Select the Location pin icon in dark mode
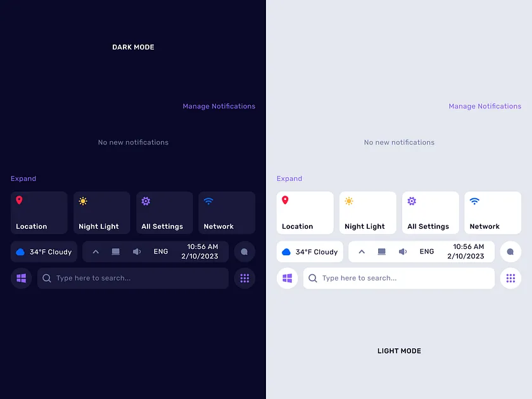 pos(19,201)
